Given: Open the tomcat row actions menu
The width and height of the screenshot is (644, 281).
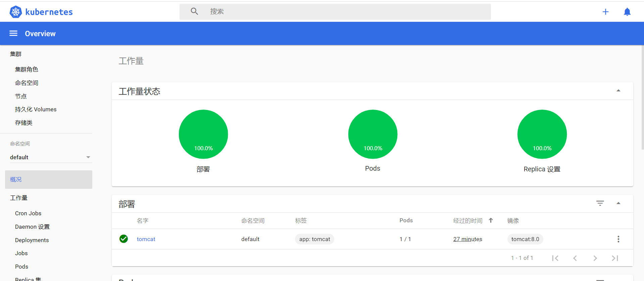Looking at the screenshot, I should point(618,239).
